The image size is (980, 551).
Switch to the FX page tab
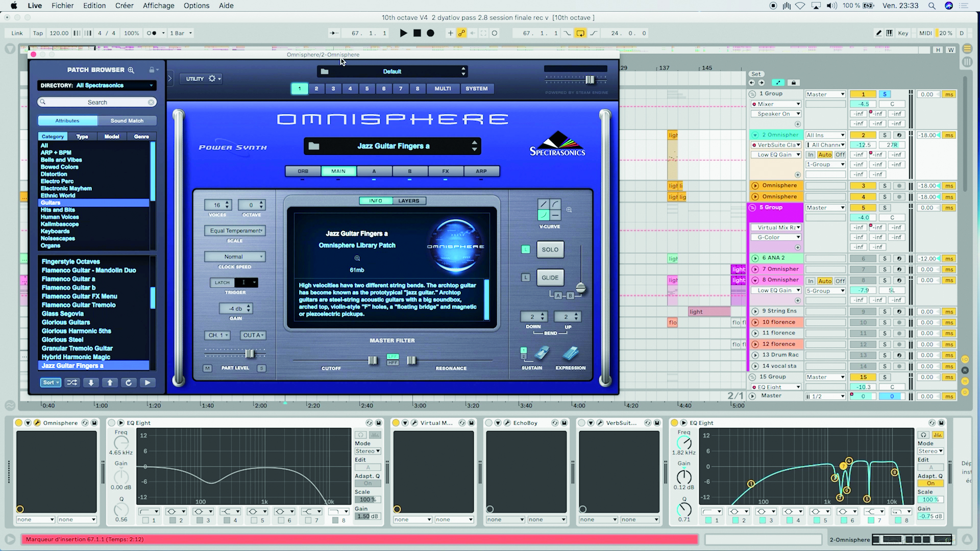(446, 171)
